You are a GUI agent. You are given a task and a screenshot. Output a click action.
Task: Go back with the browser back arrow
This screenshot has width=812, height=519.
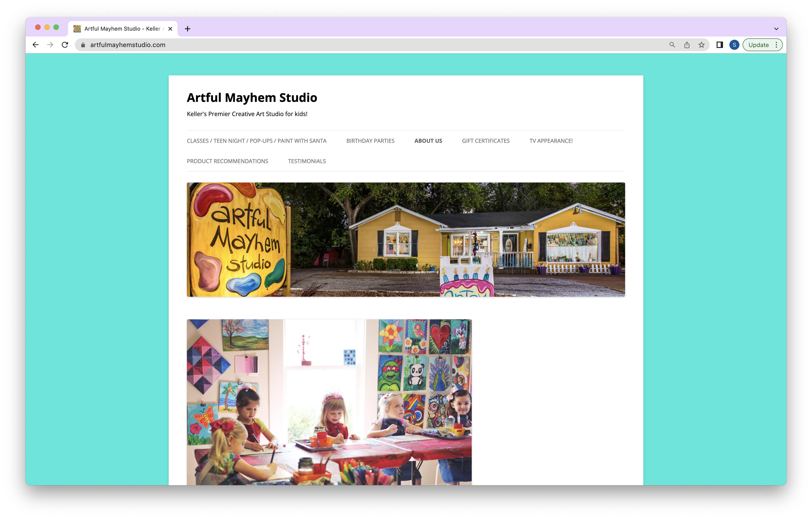[35, 45]
